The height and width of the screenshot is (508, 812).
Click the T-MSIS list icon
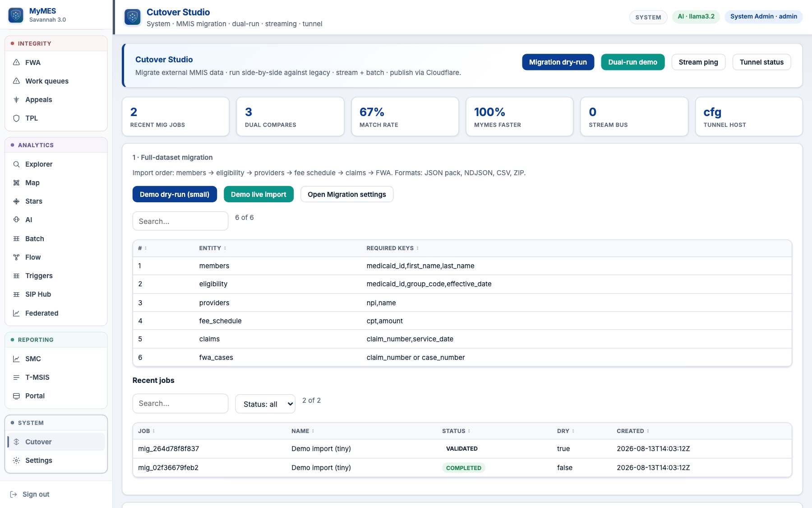point(16,377)
